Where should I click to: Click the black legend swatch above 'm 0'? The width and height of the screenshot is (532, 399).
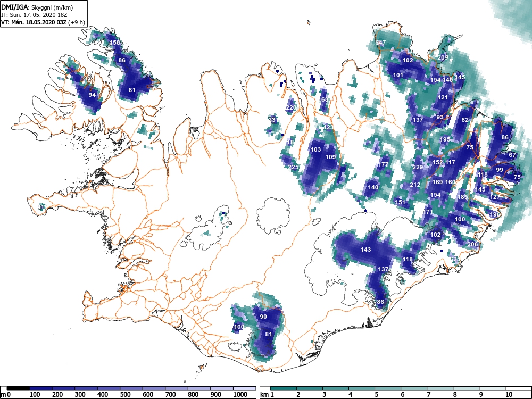coord(18,388)
